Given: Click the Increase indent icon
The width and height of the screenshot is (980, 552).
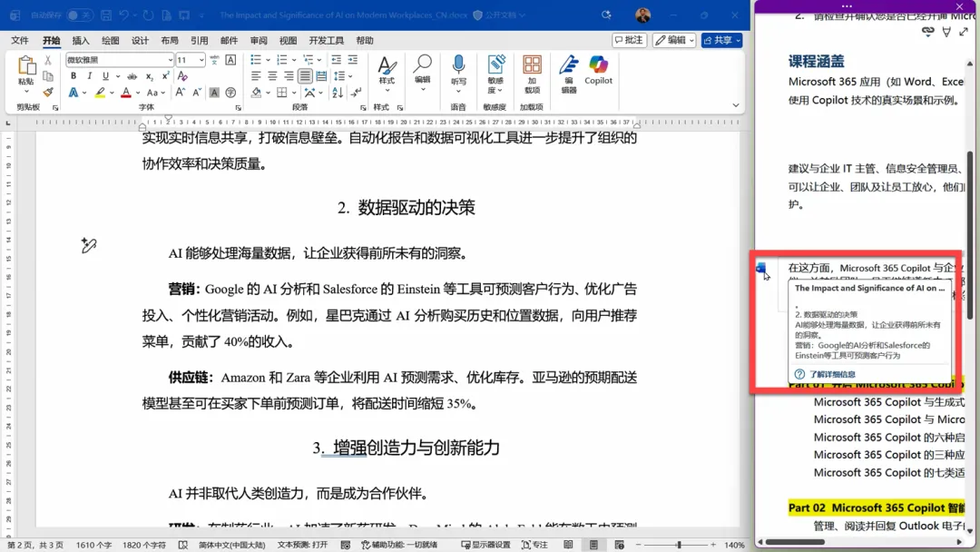Looking at the screenshot, I should tap(352, 60).
